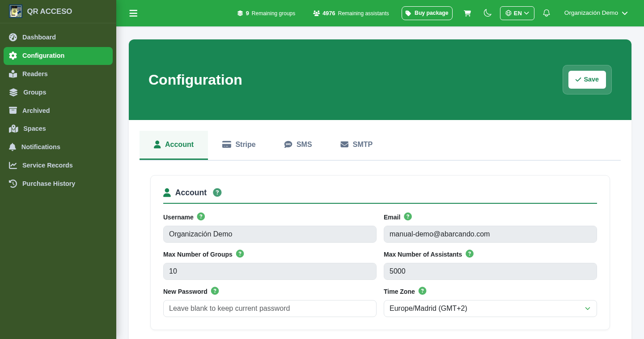Switch to the SMS tab
644x339 pixels.
point(298,145)
